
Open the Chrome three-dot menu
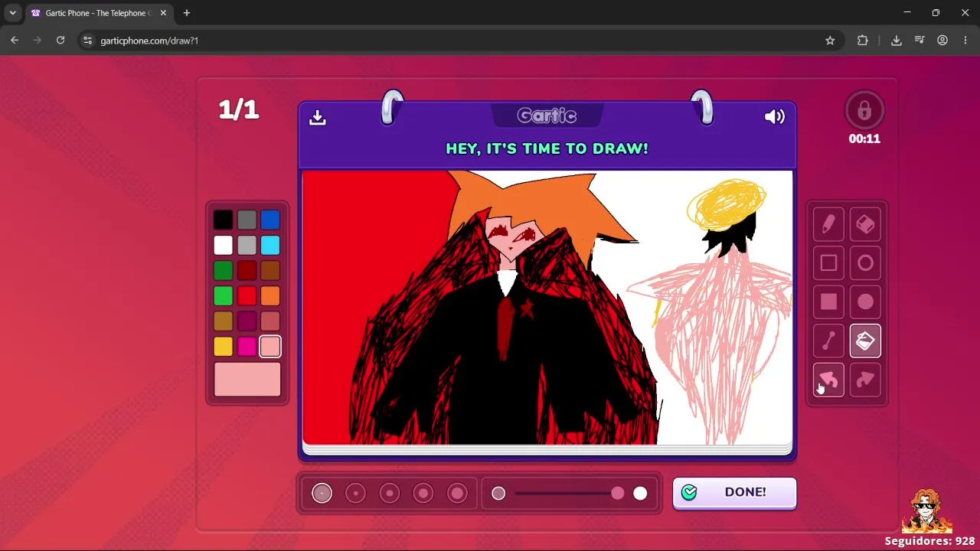(965, 41)
